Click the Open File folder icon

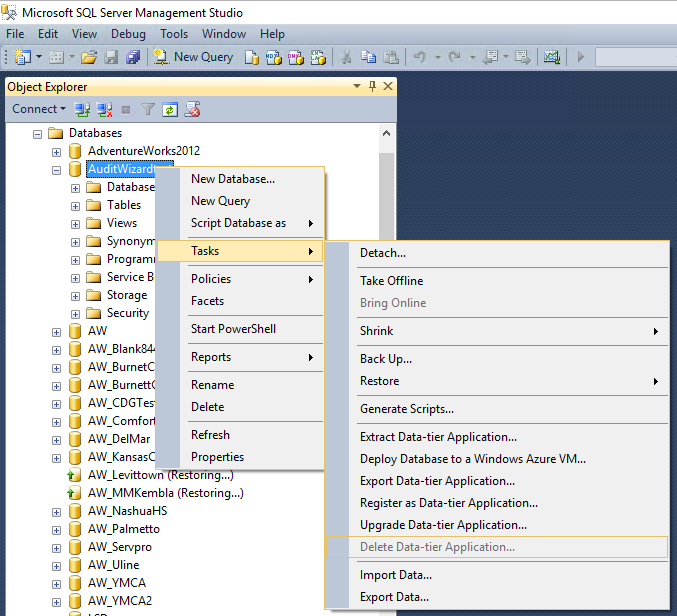[x=89, y=57]
